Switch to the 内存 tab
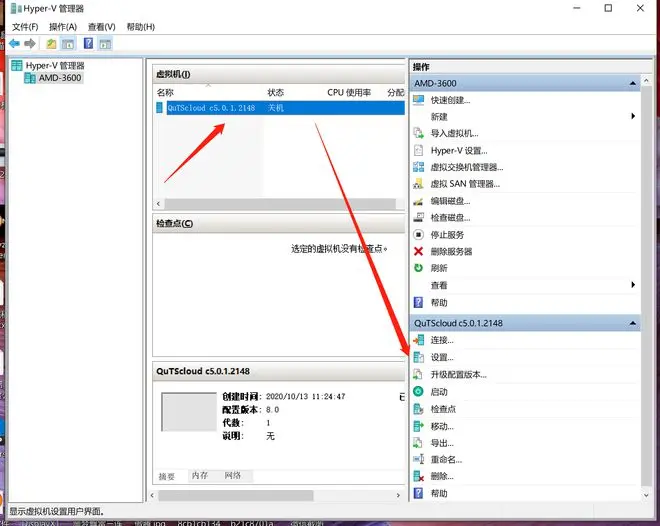660x526 pixels. [200, 476]
